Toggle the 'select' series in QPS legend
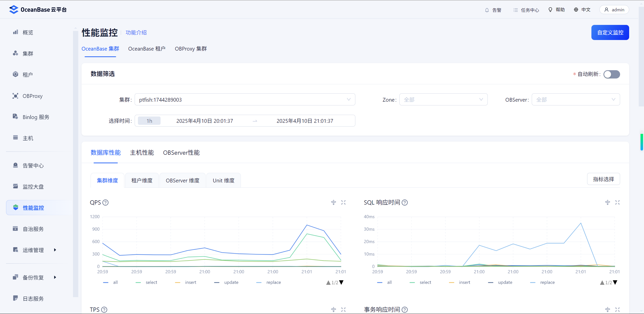 [x=151, y=283]
